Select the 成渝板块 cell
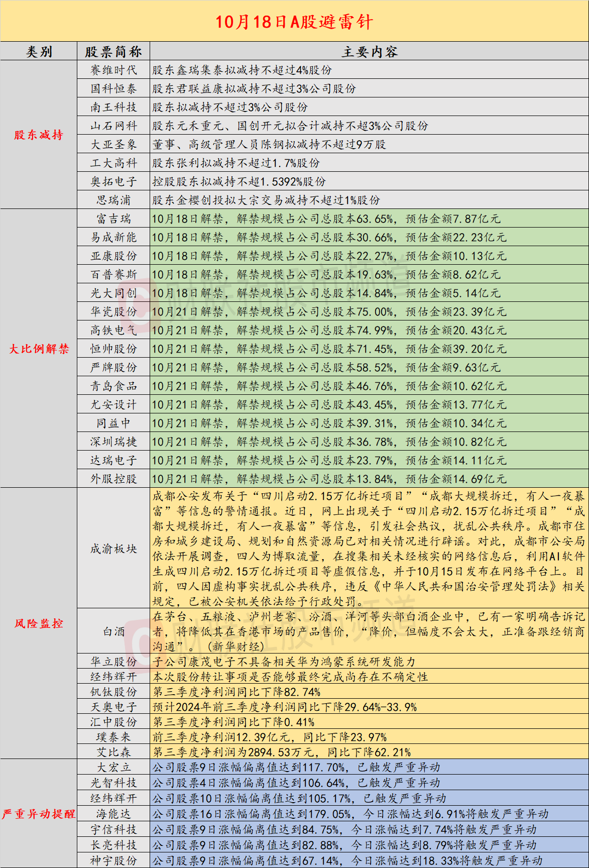589x868 pixels. (113, 549)
